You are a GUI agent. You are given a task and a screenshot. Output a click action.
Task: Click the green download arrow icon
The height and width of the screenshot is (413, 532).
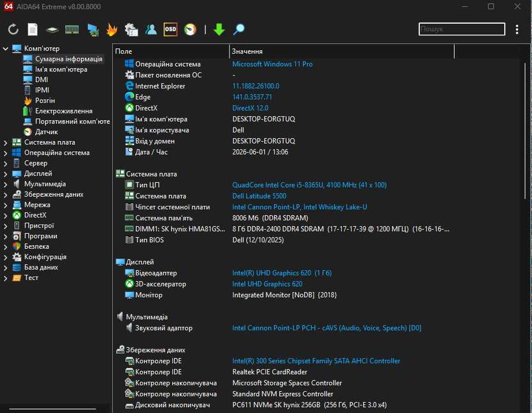219,30
